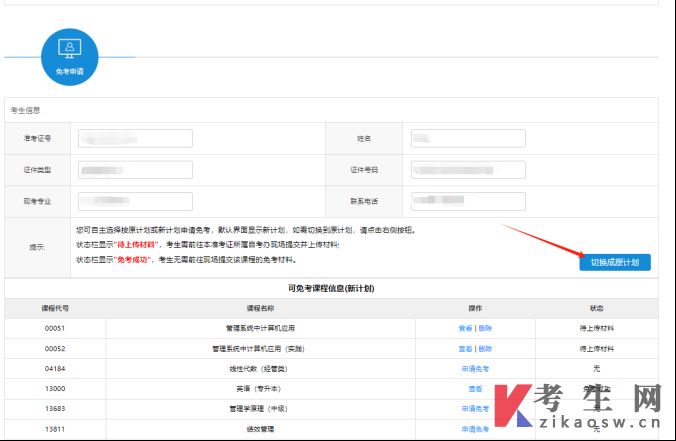Click red text "免考成功" in the hint
This screenshot has width=676, height=441.
tap(132, 260)
